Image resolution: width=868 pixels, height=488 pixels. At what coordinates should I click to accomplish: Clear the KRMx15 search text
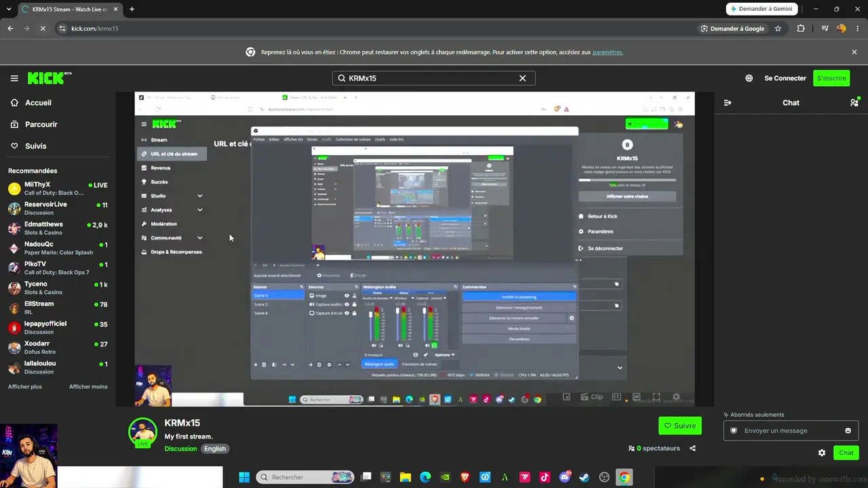[522, 78]
